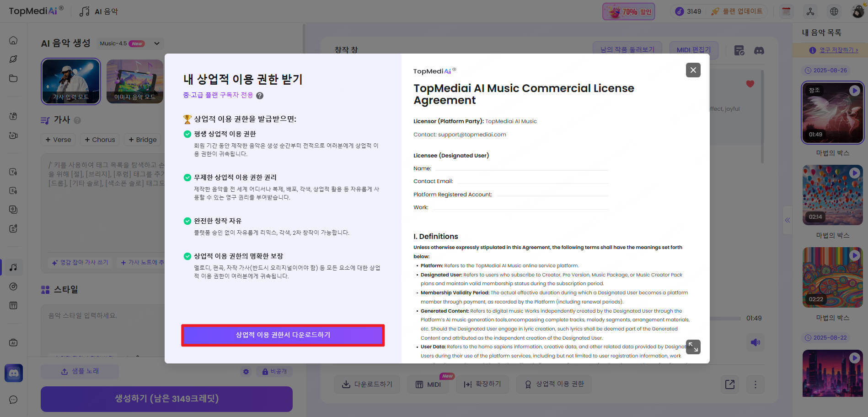Open the AI 음악 header menu item

99,11
